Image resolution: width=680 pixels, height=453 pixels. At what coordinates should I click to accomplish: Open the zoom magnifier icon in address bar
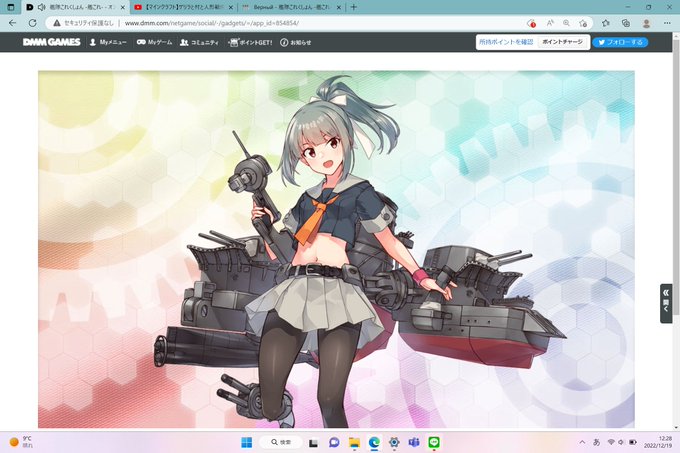pyautogui.click(x=566, y=23)
